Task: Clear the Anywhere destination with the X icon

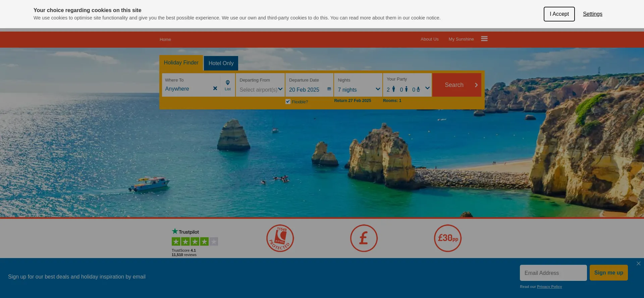Action: (215, 88)
